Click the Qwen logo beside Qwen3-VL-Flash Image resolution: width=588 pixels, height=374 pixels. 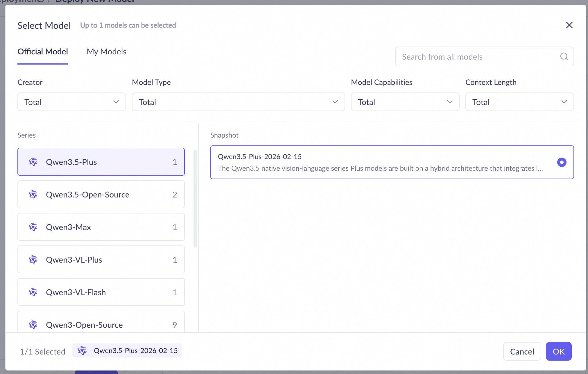pyautogui.click(x=33, y=292)
